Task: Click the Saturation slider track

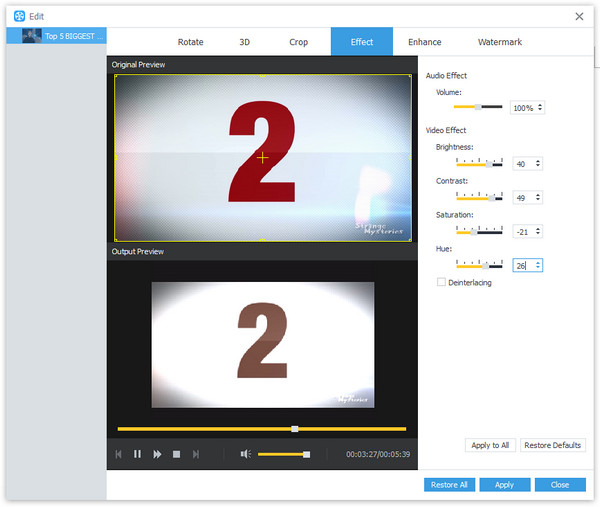Action: click(479, 231)
